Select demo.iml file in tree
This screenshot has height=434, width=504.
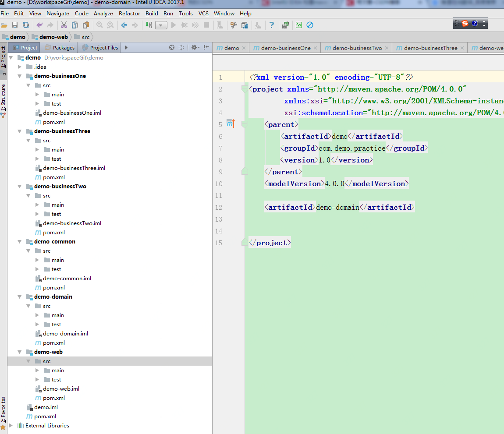tap(46, 407)
